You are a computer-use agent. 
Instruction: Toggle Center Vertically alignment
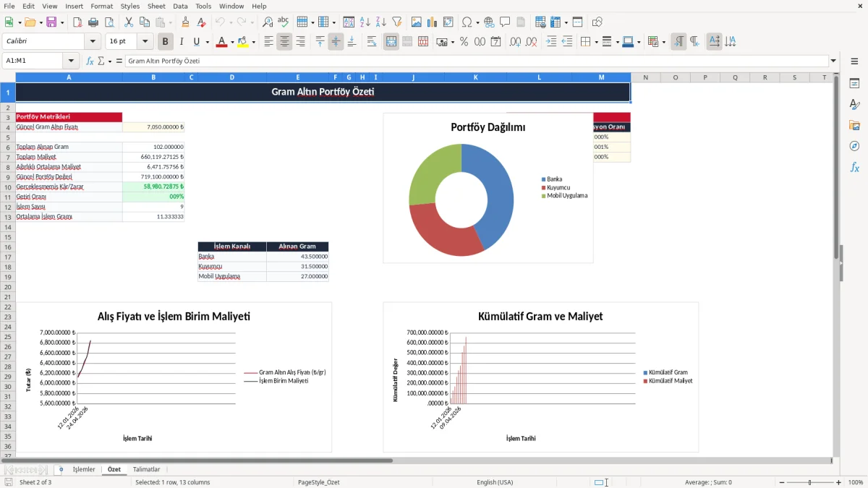pyautogui.click(x=336, y=42)
